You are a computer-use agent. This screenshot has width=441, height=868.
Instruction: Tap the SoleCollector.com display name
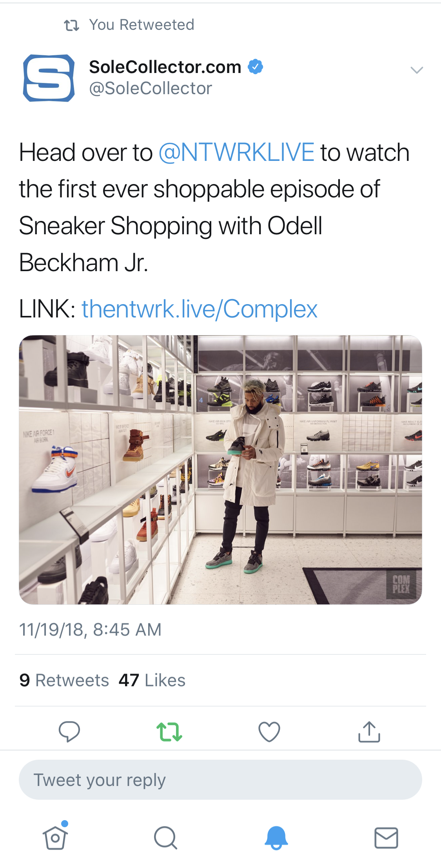(x=165, y=67)
